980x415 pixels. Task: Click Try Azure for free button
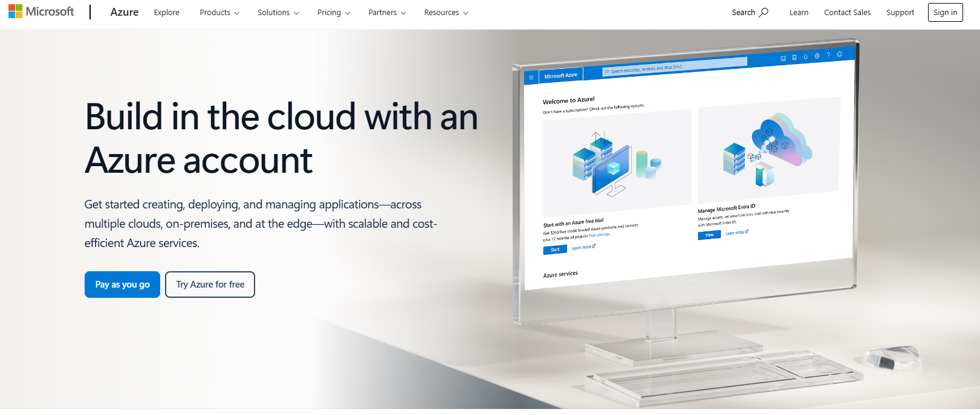210,285
